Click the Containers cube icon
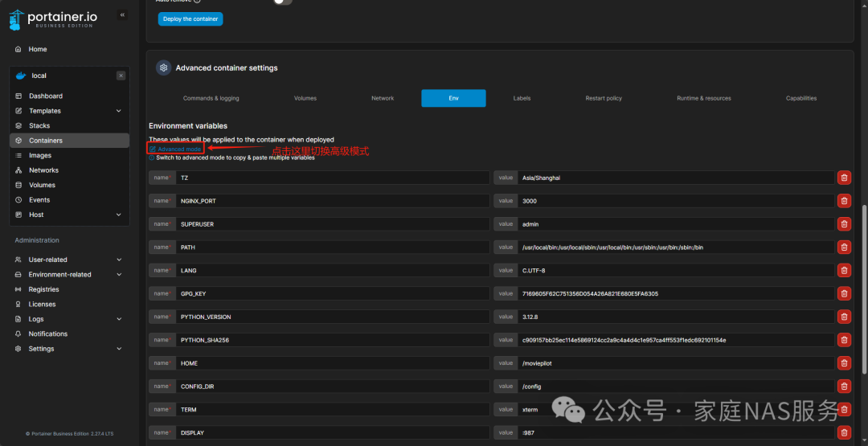868x446 pixels. [18, 141]
